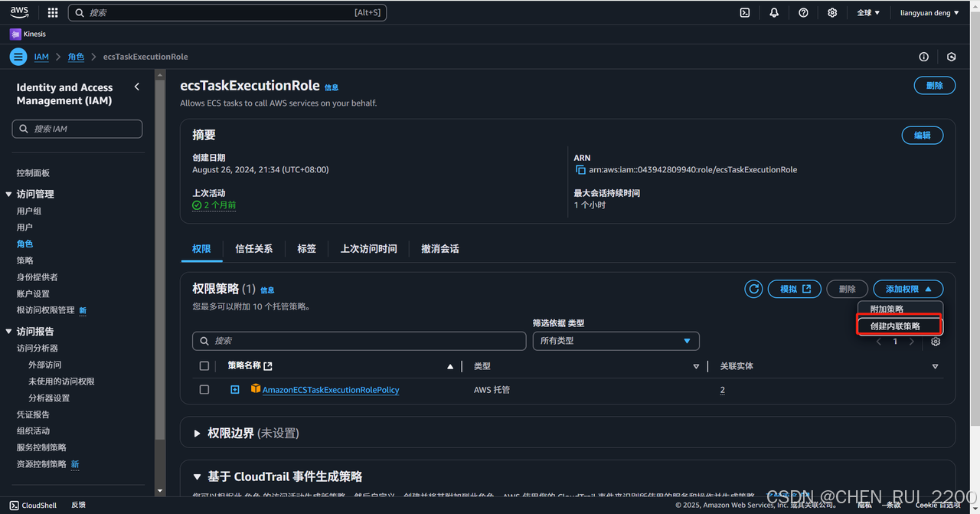Focus the policy 搜索 filter box

click(359, 341)
